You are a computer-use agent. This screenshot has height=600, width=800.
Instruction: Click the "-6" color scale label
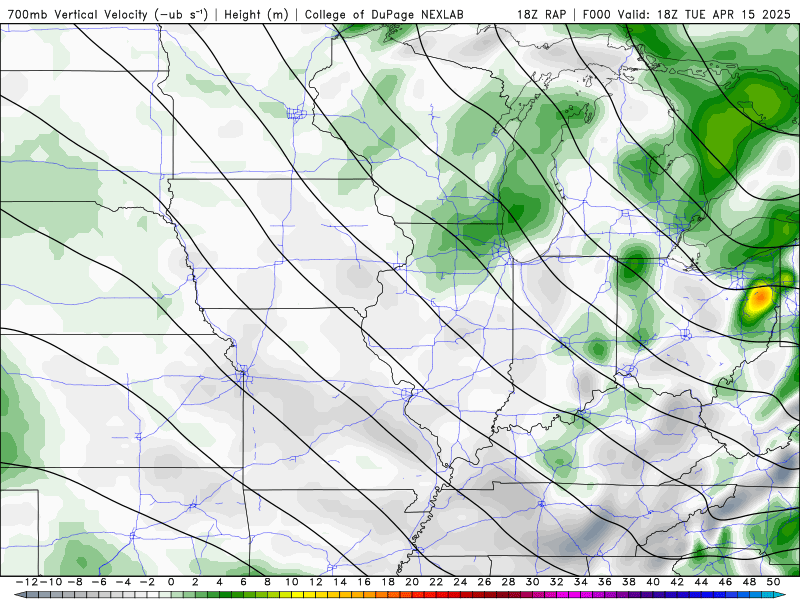(99, 582)
